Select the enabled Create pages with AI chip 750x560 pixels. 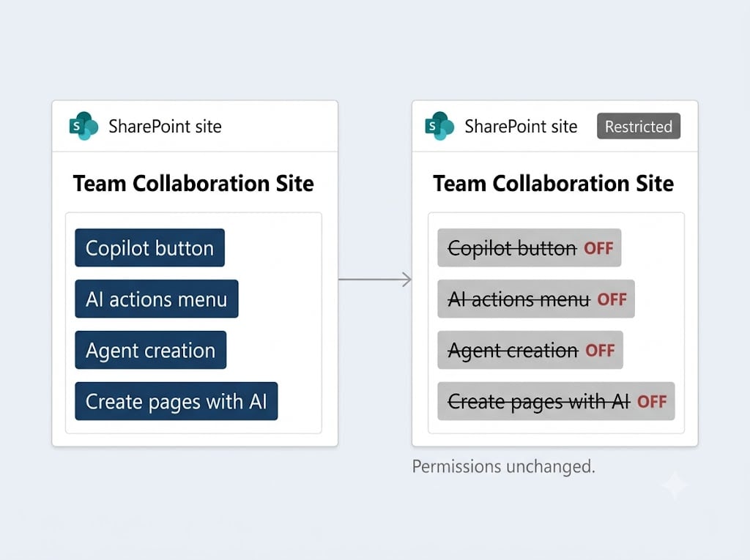(x=177, y=401)
